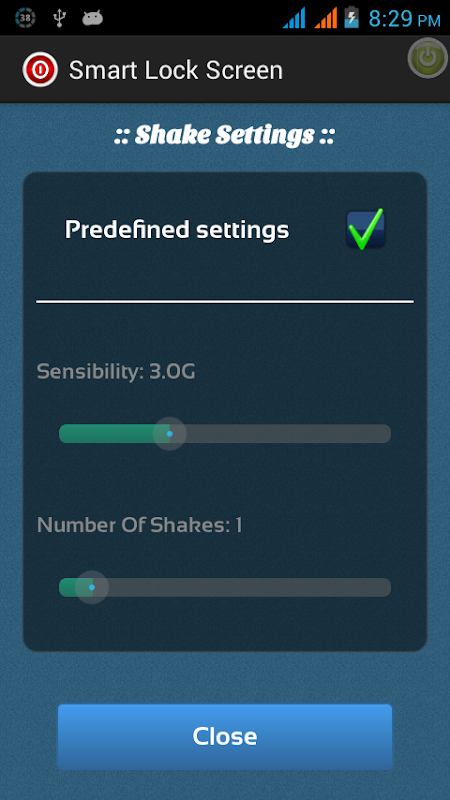The height and width of the screenshot is (800, 450).
Task: Click the Predefined settings label
Action: [177, 230]
